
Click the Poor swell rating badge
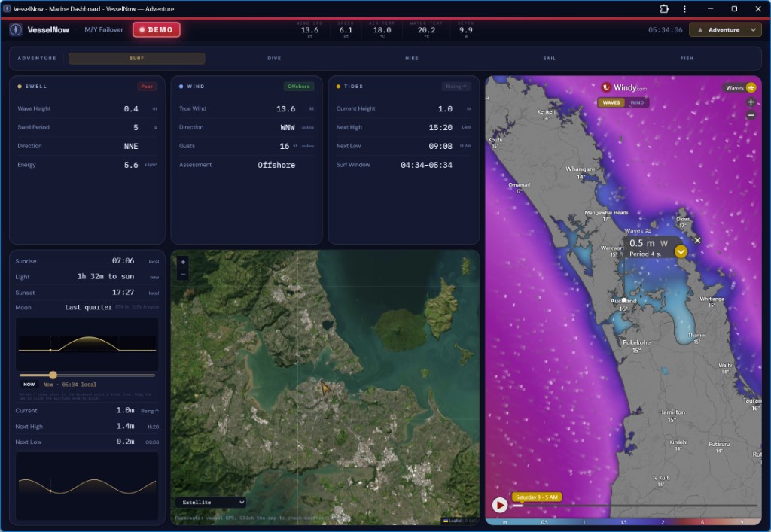point(147,87)
